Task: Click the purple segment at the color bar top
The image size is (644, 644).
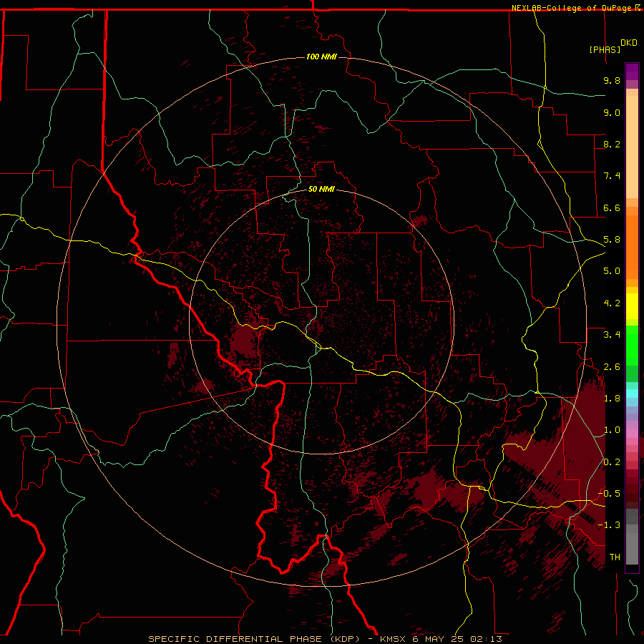Action: pos(632,72)
